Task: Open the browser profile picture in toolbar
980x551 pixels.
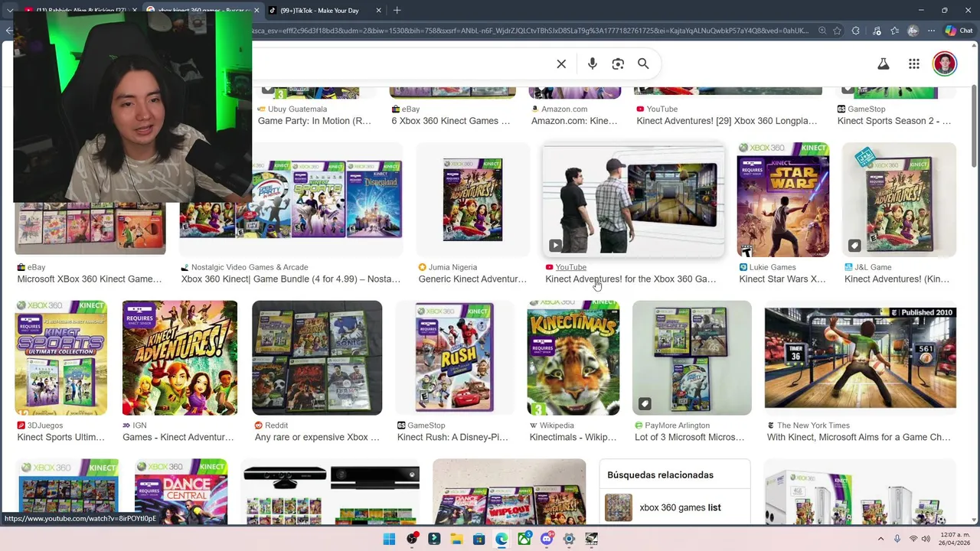Action: 913,31
